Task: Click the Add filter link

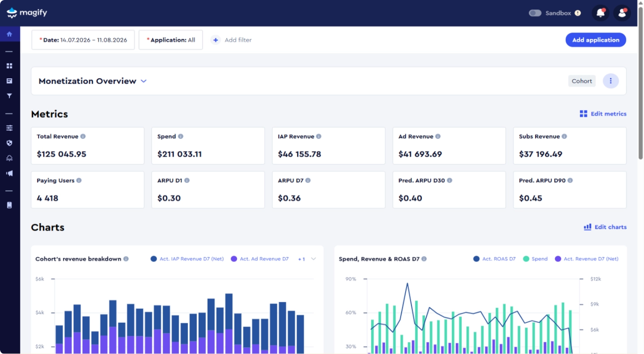Action: (238, 40)
